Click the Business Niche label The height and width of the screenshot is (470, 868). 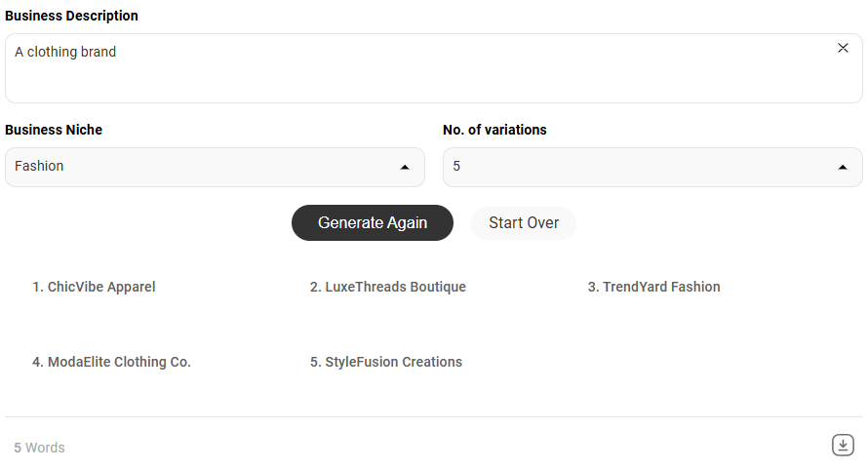coord(54,130)
